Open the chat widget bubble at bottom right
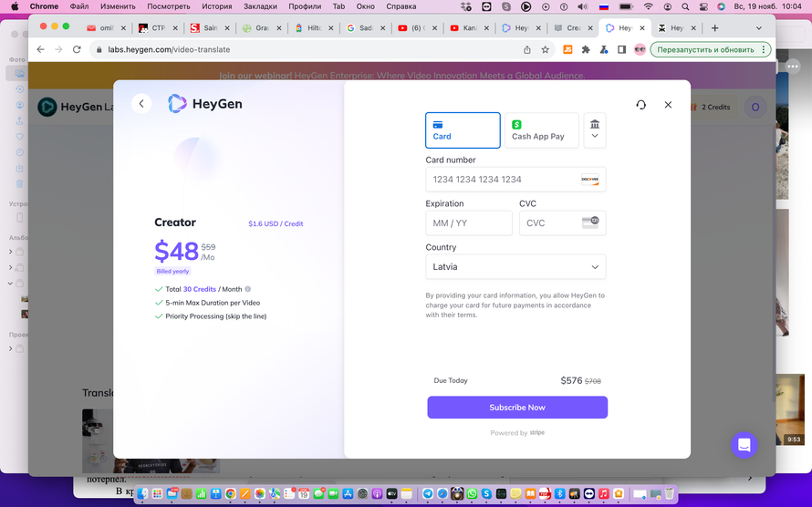Viewport: 812px width, 507px height. tap(744, 445)
